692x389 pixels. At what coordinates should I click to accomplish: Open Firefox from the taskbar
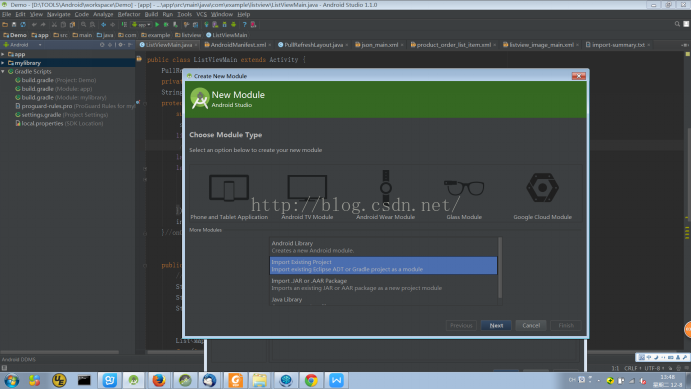pyautogui.click(x=159, y=380)
